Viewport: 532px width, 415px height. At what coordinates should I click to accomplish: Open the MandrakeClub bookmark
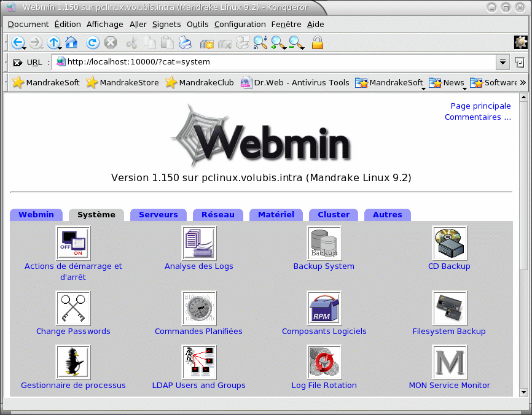coord(200,83)
